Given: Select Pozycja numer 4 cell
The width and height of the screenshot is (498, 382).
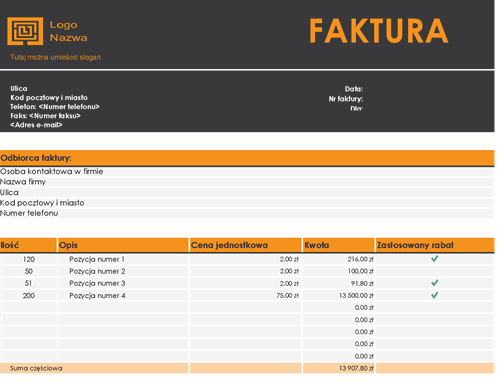Looking at the screenshot, I should 123,296.
